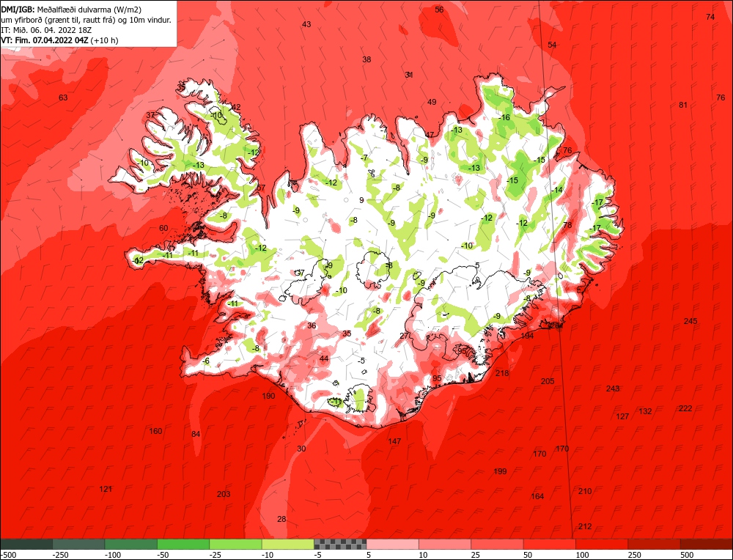
Task: Select the red legend swatch between 50 and 100
Action: [550, 544]
